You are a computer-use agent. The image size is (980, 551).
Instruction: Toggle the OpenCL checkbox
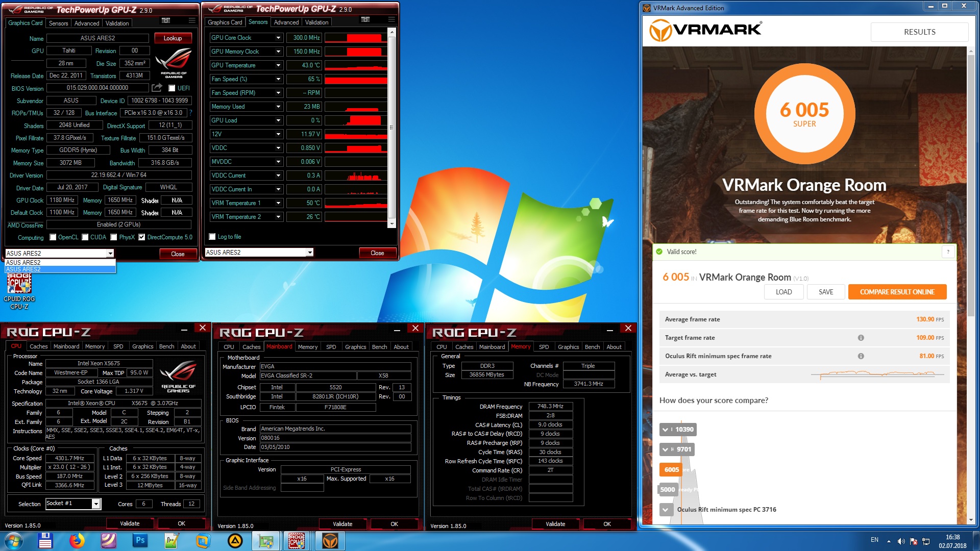tap(53, 237)
